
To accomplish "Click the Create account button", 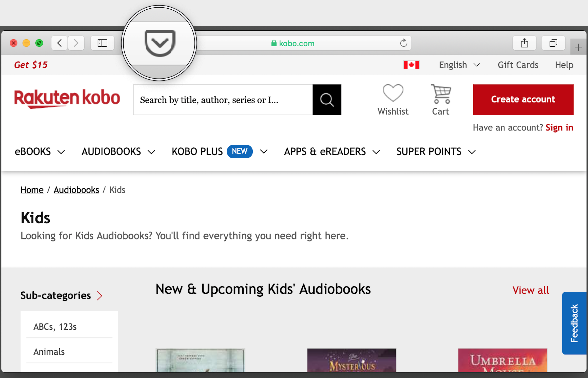I will pyautogui.click(x=523, y=99).
